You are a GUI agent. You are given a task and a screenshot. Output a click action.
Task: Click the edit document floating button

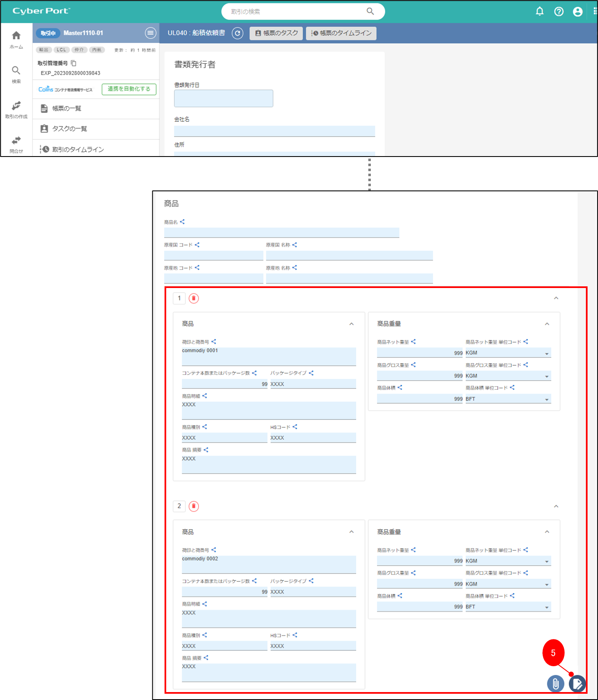(577, 684)
